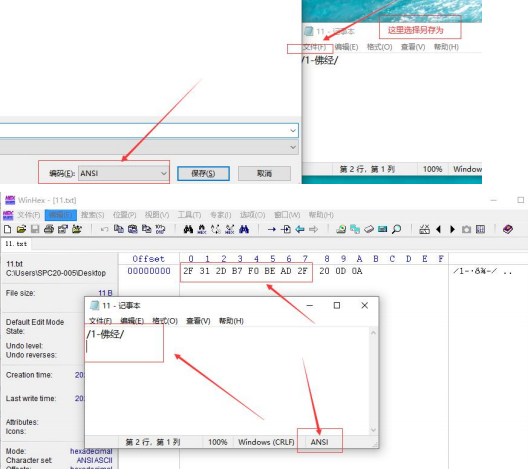Click Windows (CRLF) in Notepad status bar
This screenshot has width=528, height=469.
point(266,442)
